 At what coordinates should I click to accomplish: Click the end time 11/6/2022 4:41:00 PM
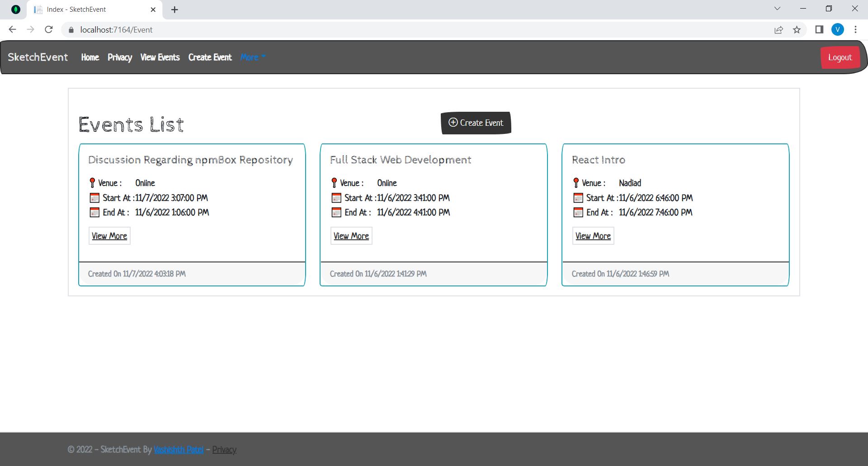(414, 213)
